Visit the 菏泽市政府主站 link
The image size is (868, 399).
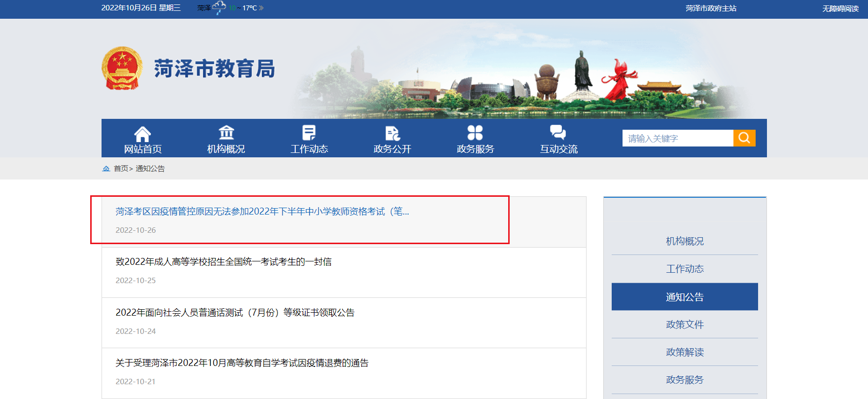711,8
